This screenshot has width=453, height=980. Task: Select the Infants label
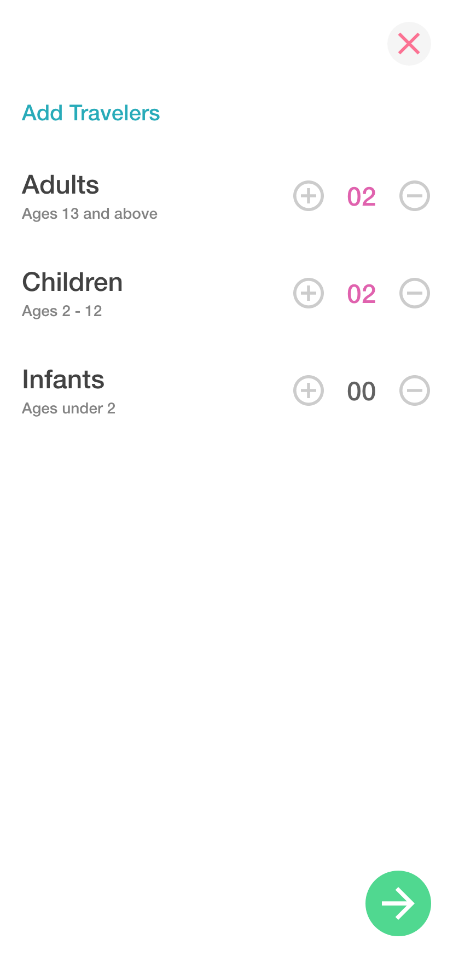point(63,380)
